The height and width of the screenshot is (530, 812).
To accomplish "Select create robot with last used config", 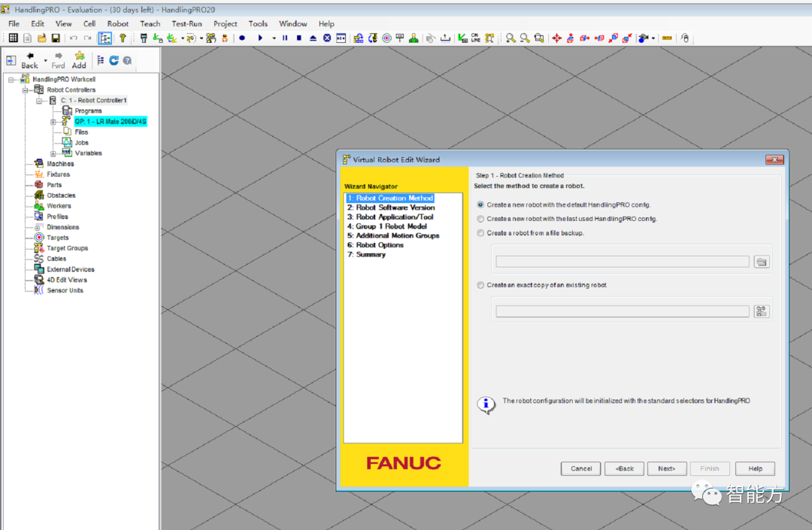I will pyautogui.click(x=480, y=219).
